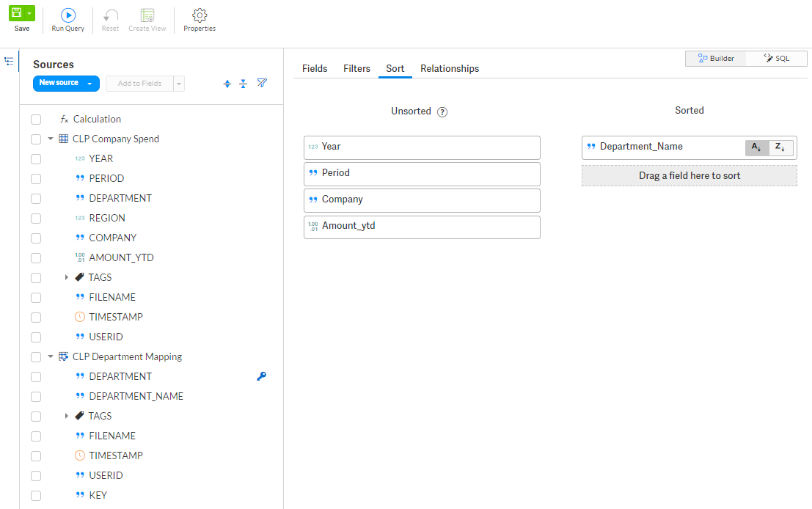Click the CLP Company Spend source label
This screenshot has height=509, width=812.
(115, 139)
